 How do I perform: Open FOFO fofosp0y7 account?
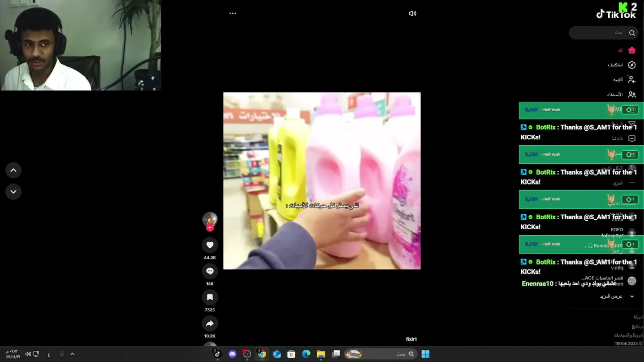(618, 233)
